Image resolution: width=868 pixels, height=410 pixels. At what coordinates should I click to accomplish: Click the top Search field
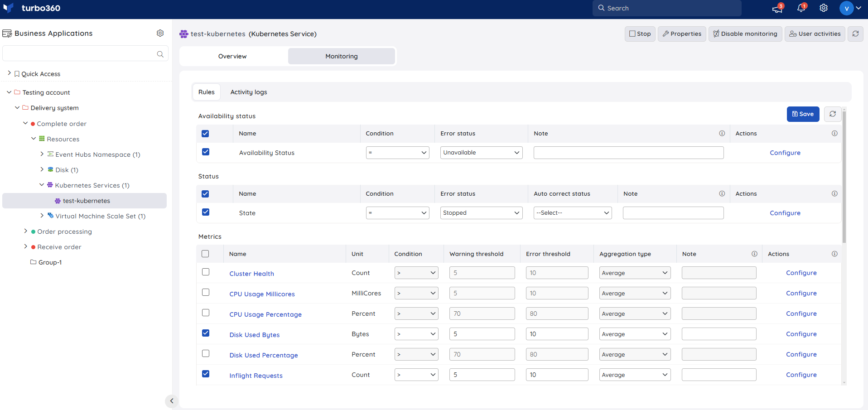[667, 8]
